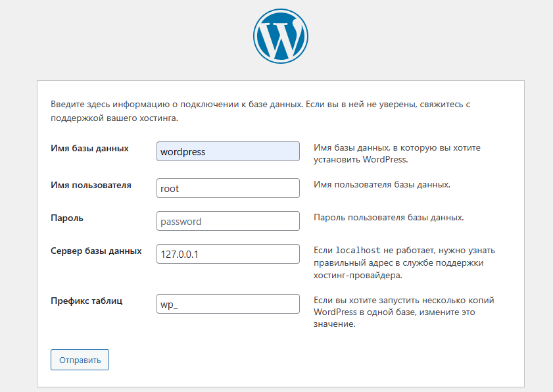Focus the username field containing root
The height and width of the screenshot is (392, 553).
(228, 188)
